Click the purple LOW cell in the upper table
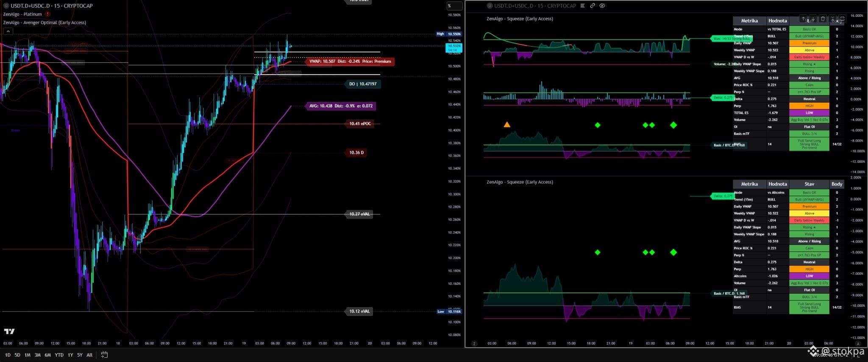The width and height of the screenshot is (868, 362). point(809,113)
